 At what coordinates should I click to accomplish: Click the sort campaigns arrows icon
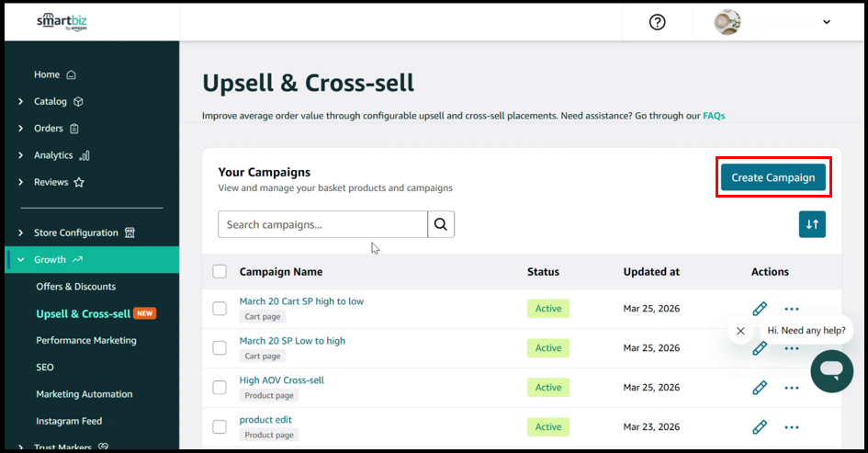pos(812,224)
